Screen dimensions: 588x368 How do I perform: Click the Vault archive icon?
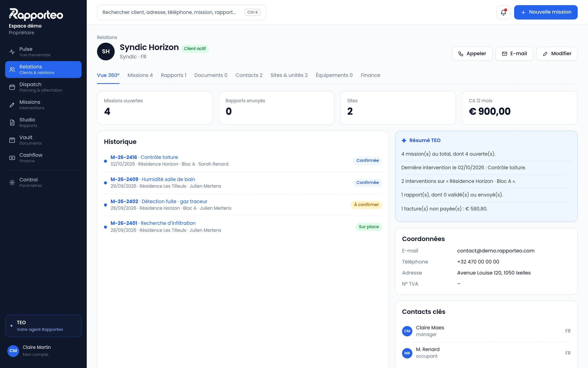click(12, 140)
